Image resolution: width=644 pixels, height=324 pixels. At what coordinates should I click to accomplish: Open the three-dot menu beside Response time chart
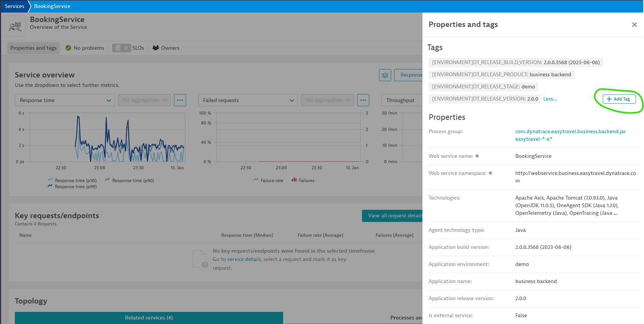[180, 100]
